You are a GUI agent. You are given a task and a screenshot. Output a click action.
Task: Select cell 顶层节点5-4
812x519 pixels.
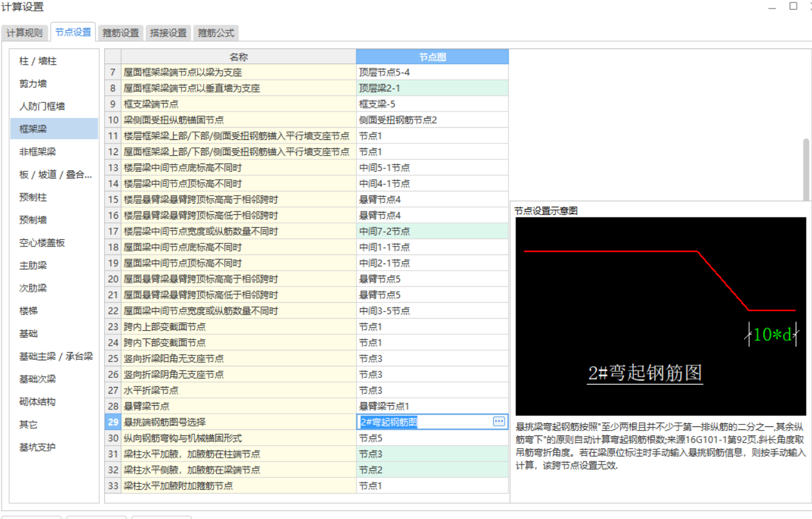coord(432,72)
